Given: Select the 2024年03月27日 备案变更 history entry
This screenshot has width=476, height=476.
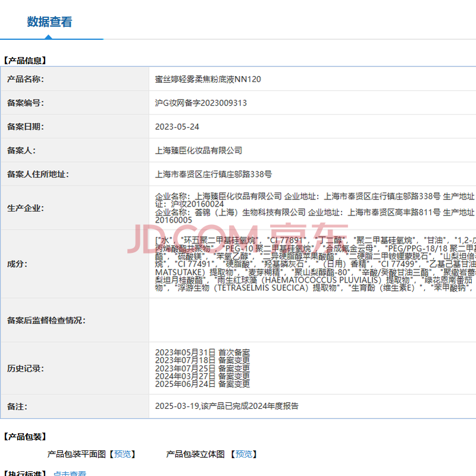Looking at the screenshot, I should click(x=202, y=376).
